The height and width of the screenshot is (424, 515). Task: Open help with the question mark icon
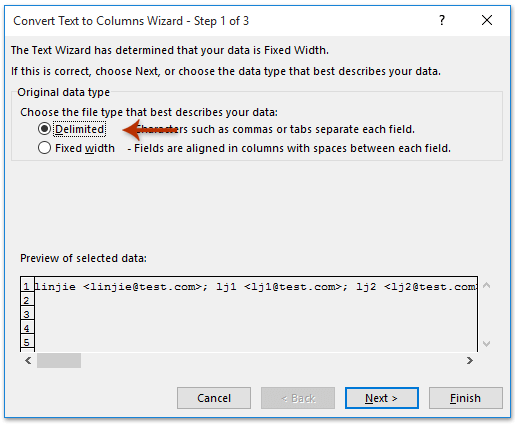(442, 20)
